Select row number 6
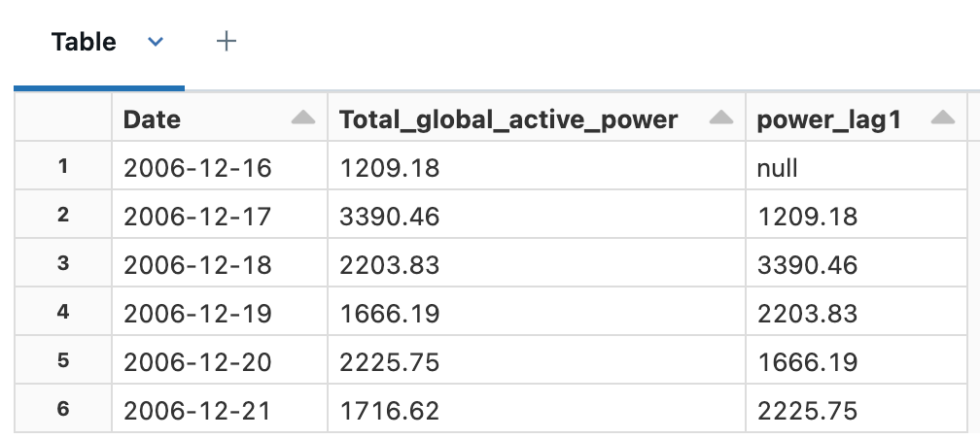Viewport: 980px width, 439px height. click(63, 409)
